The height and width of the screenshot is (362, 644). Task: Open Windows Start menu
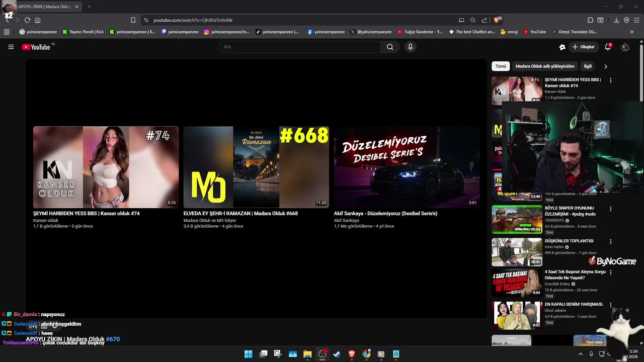pyautogui.click(x=248, y=354)
